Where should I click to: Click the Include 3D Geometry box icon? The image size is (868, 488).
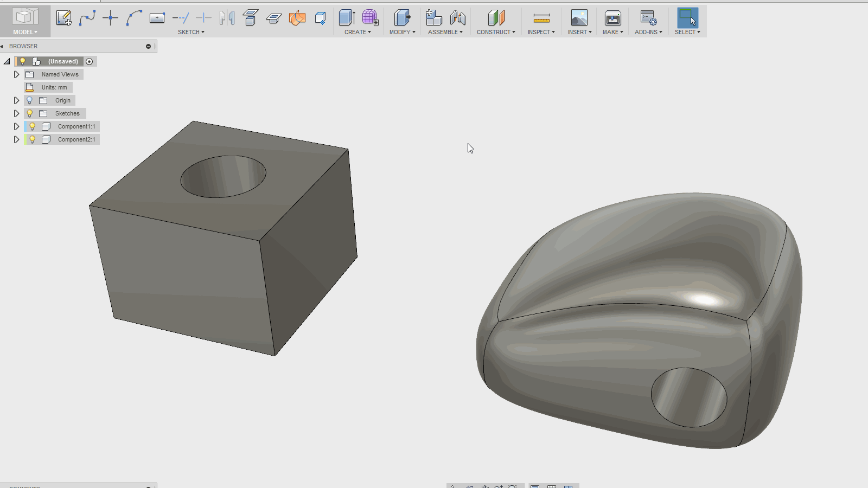(320, 18)
